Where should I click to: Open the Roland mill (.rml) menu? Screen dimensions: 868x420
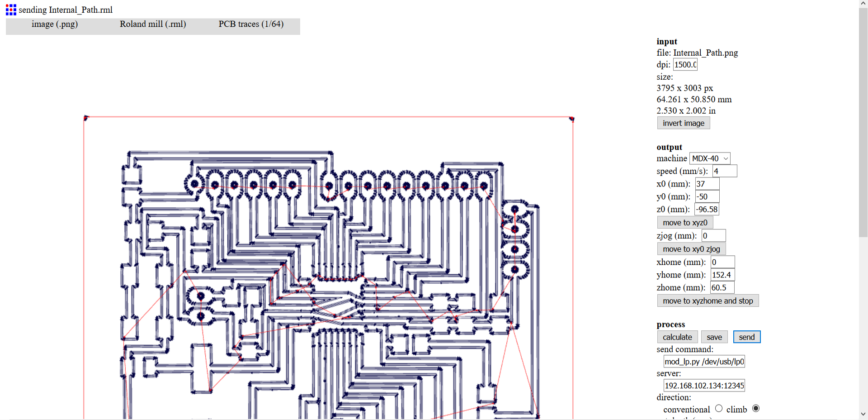[x=153, y=24]
